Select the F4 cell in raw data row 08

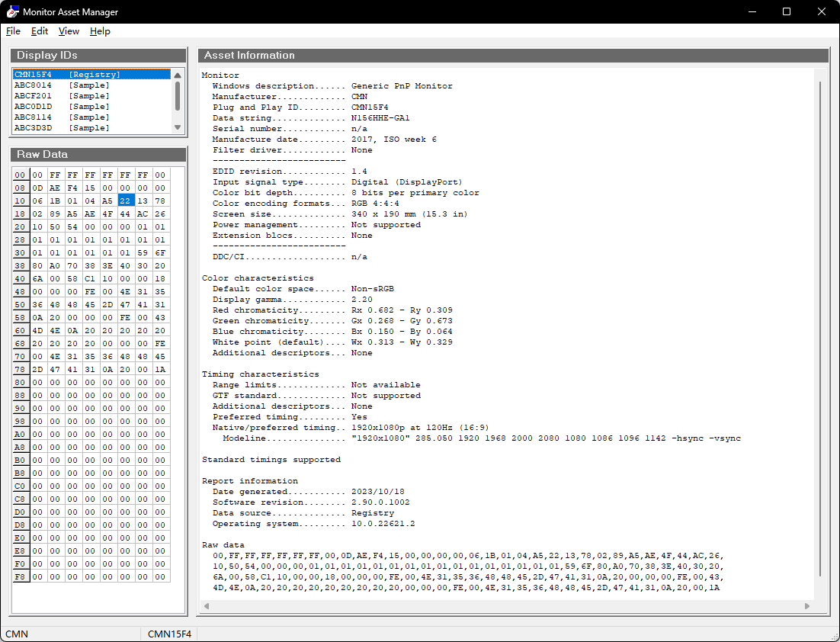[x=72, y=188]
